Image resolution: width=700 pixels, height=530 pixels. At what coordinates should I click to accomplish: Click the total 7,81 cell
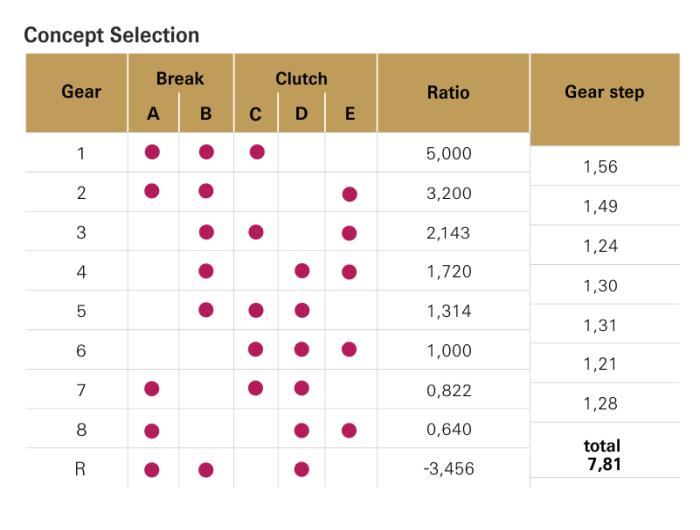pos(604,453)
